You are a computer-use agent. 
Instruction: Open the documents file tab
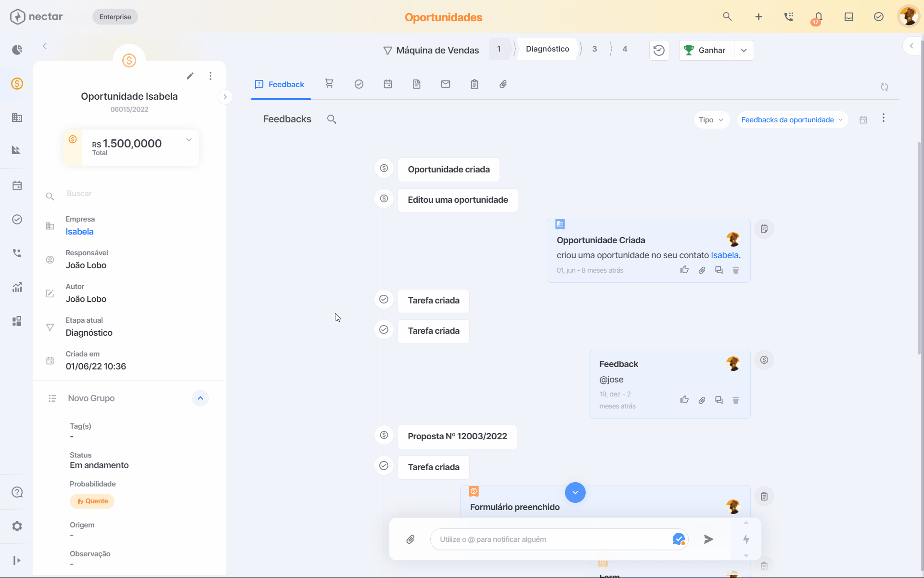pos(417,84)
